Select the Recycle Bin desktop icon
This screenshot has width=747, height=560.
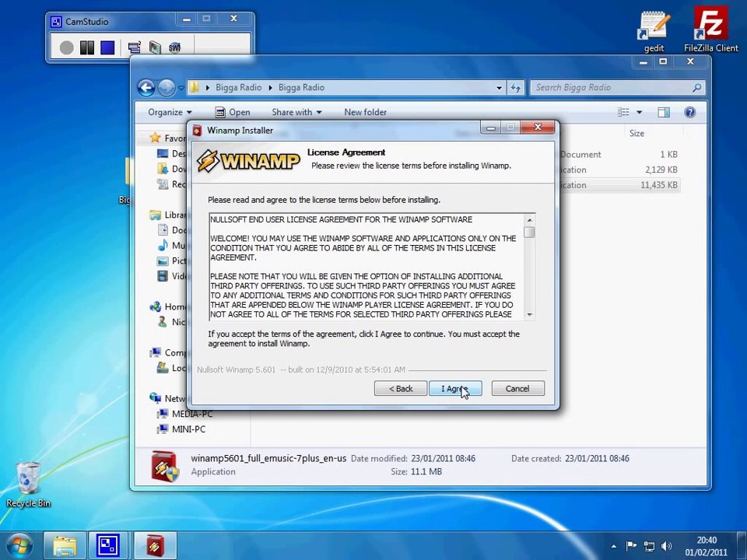[28, 485]
